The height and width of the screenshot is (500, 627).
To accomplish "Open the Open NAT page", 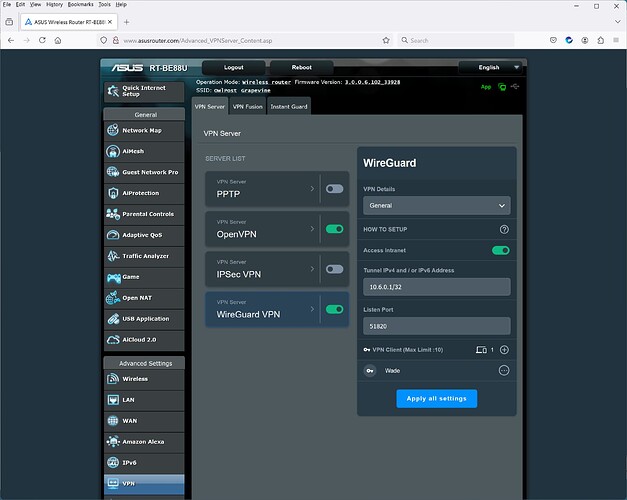I will pyautogui.click(x=144, y=298).
